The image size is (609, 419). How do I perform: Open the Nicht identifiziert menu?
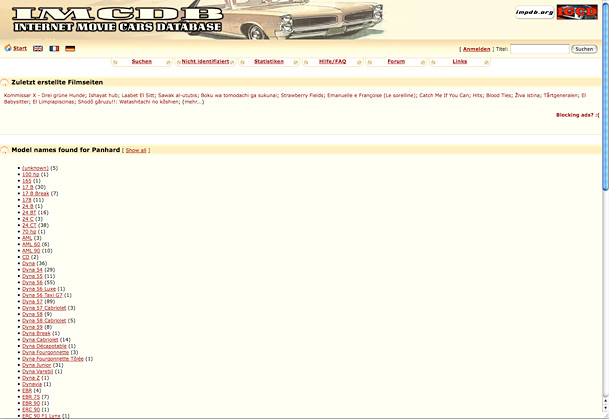204,61
